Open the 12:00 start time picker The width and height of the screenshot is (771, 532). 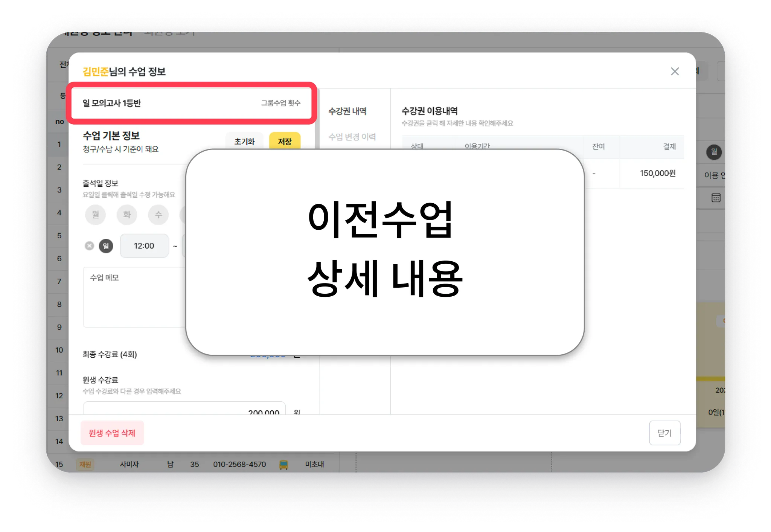point(144,246)
